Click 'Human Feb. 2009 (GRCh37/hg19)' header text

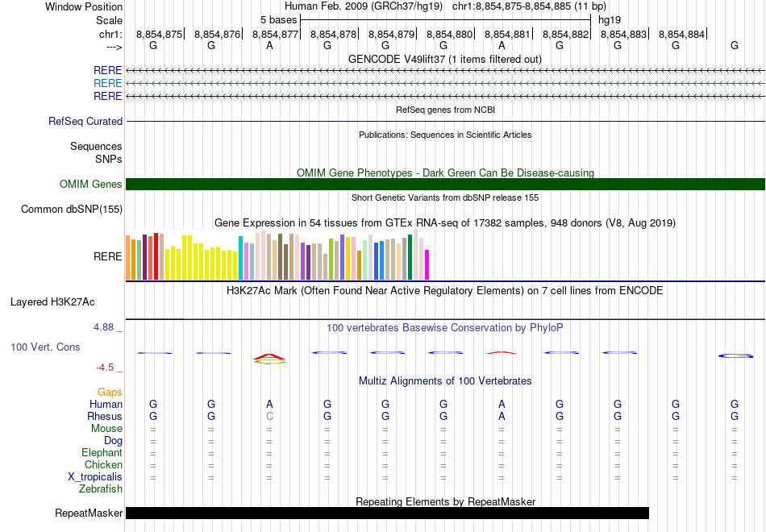[x=364, y=6]
